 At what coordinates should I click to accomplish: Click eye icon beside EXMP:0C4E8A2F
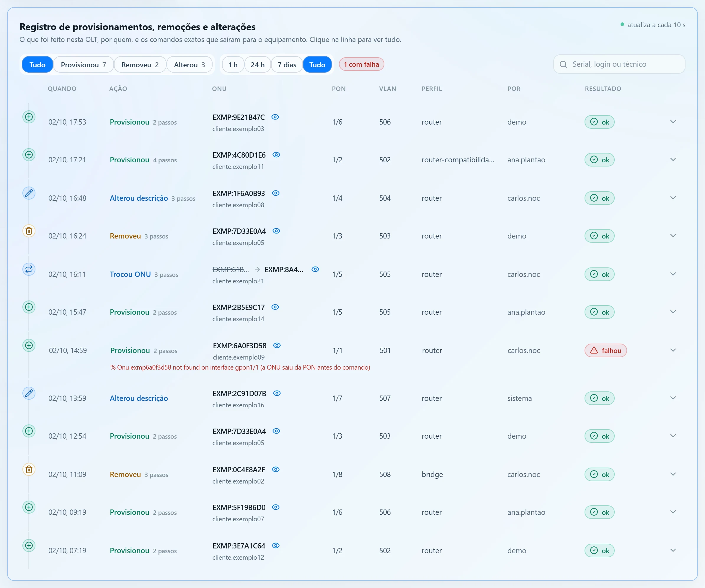(x=276, y=469)
